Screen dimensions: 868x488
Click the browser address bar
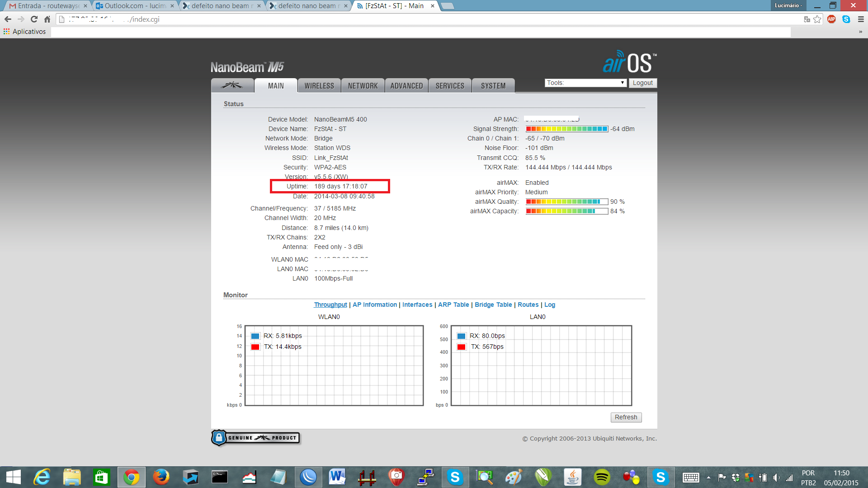(407, 19)
